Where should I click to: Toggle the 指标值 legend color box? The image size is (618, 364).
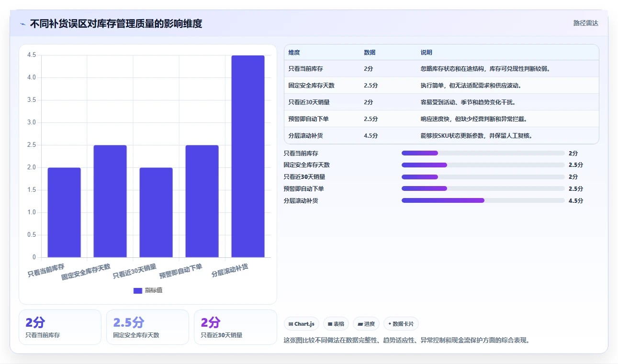[137, 290]
